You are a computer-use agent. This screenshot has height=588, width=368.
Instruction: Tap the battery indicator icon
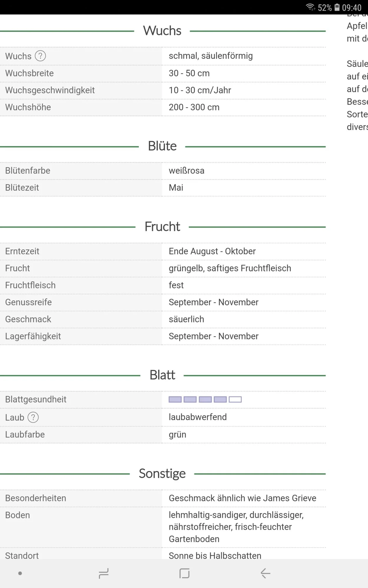pos(337,7)
